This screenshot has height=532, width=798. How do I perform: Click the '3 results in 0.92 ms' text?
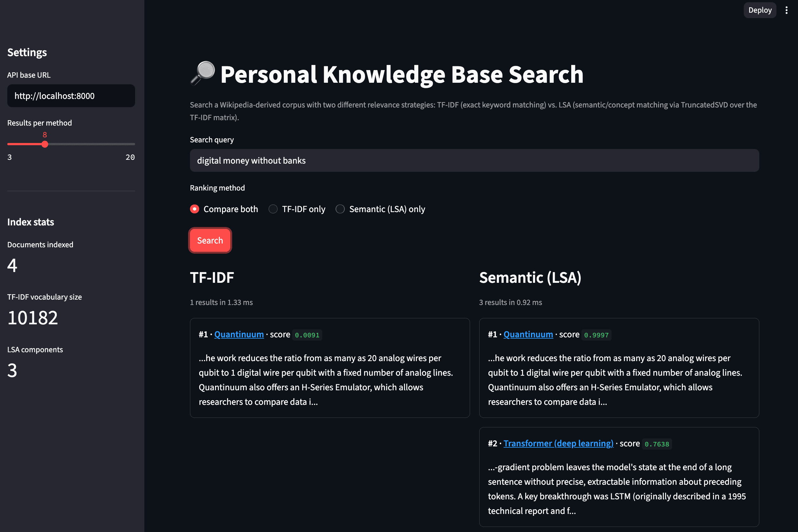pyautogui.click(x=511, y=302)
